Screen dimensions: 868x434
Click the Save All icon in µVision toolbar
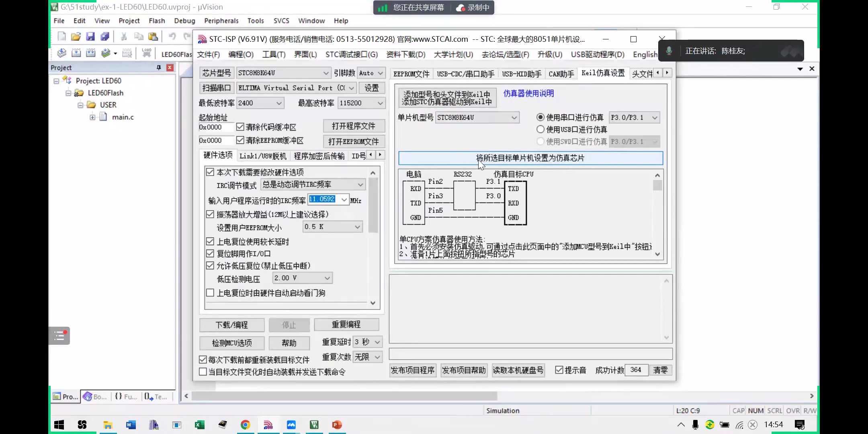[105, 37]
